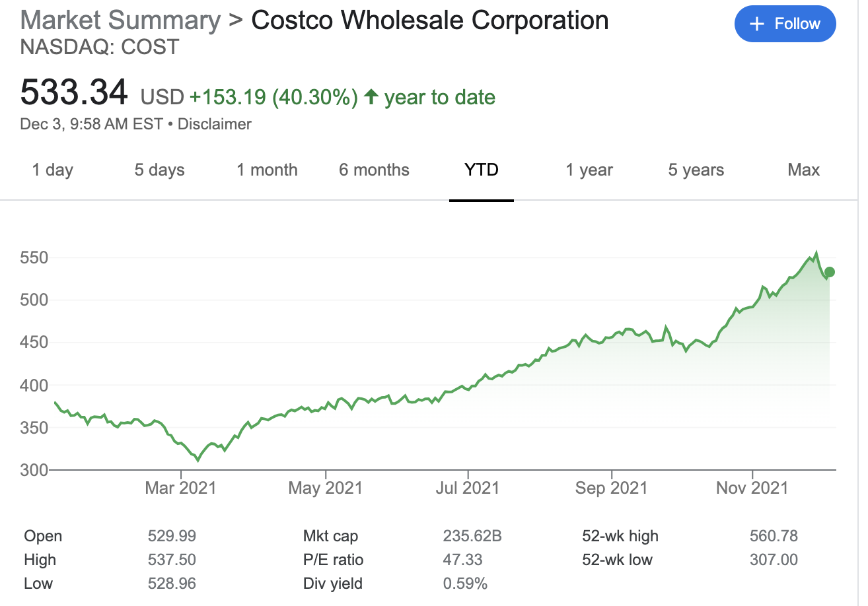
Task: Select the Max range tab
Action: click(803, 170)
